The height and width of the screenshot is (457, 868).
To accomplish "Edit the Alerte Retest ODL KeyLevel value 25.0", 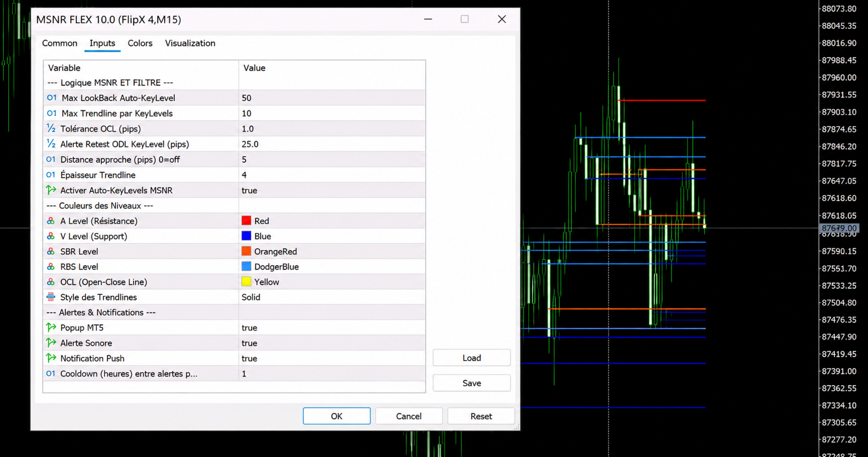I will (332, 144).
